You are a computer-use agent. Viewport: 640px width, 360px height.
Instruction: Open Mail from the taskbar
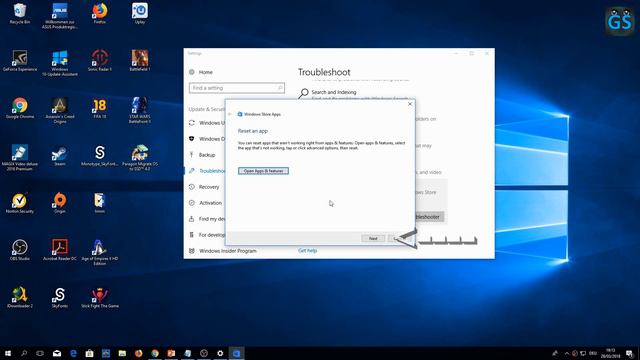[57, 353]
